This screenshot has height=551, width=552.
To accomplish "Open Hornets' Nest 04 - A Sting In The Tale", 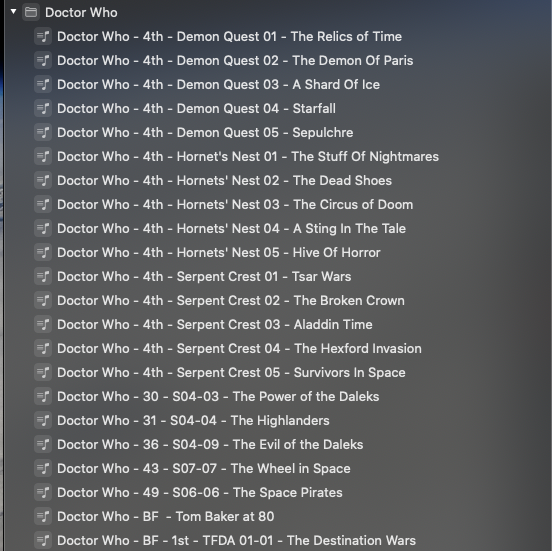I will pyautogui.click(x=231, y=228).
